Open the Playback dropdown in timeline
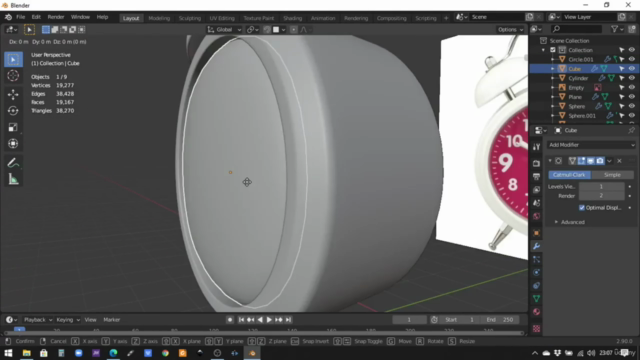 pos(38,320)
